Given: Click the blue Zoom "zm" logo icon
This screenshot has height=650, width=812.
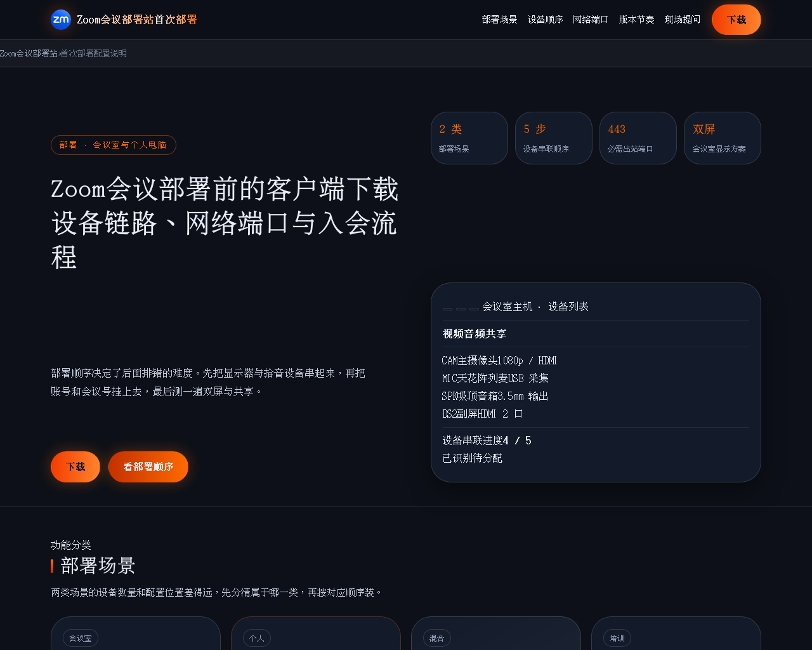Looking at the screenshot, I should (x=61, y=20).
